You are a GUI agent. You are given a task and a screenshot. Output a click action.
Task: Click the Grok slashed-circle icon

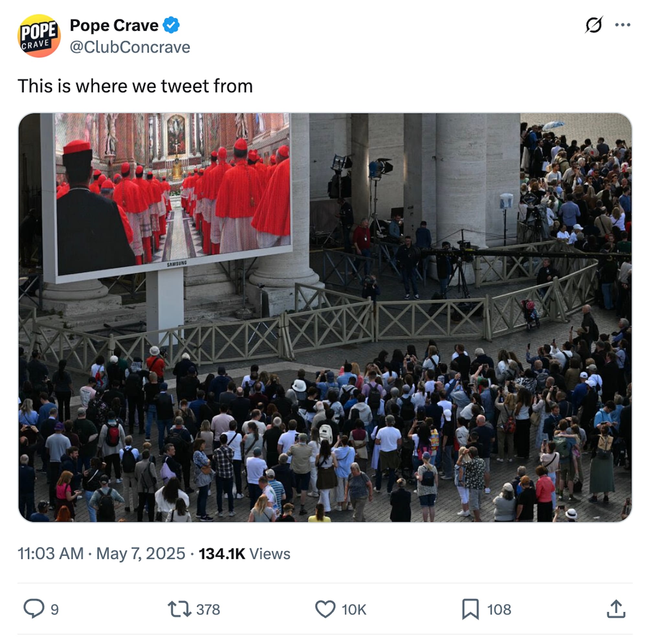click(x=594, y=25)
